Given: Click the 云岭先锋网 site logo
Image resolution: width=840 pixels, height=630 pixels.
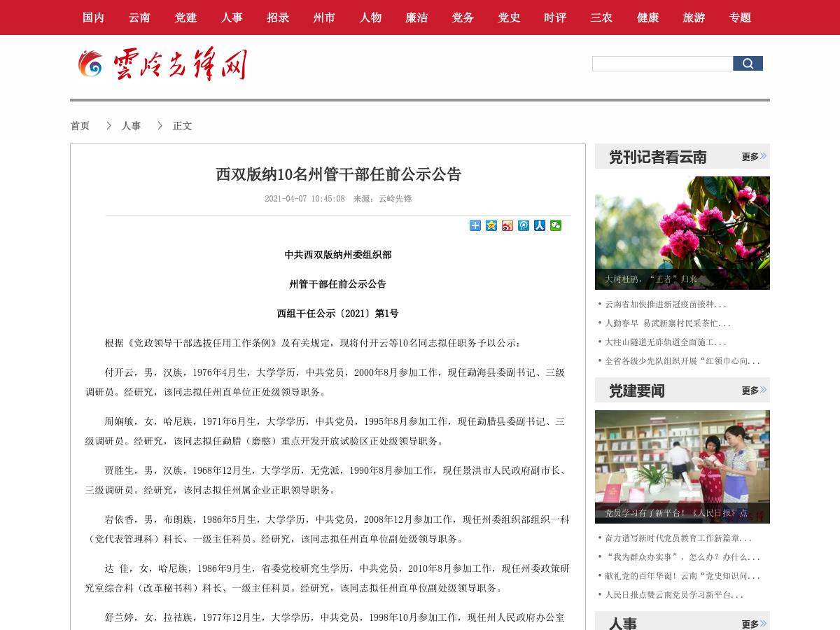Looking at the screenshot, I should point(162,64).
